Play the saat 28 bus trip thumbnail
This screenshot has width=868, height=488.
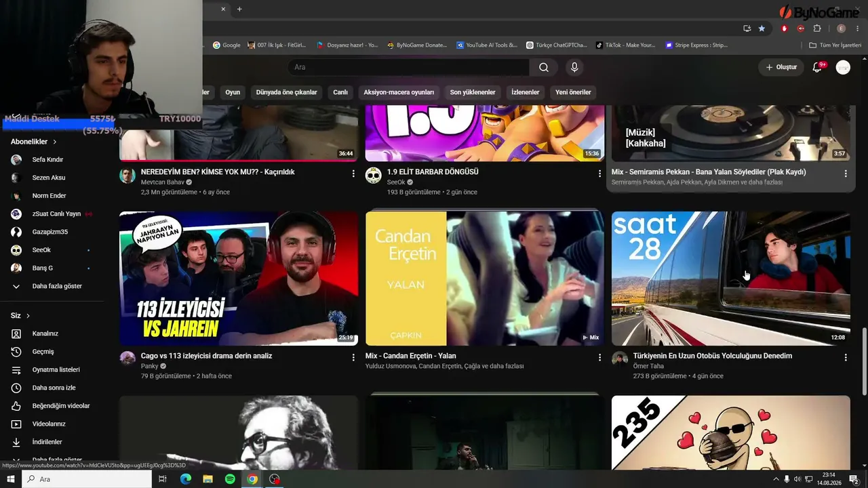731,279
